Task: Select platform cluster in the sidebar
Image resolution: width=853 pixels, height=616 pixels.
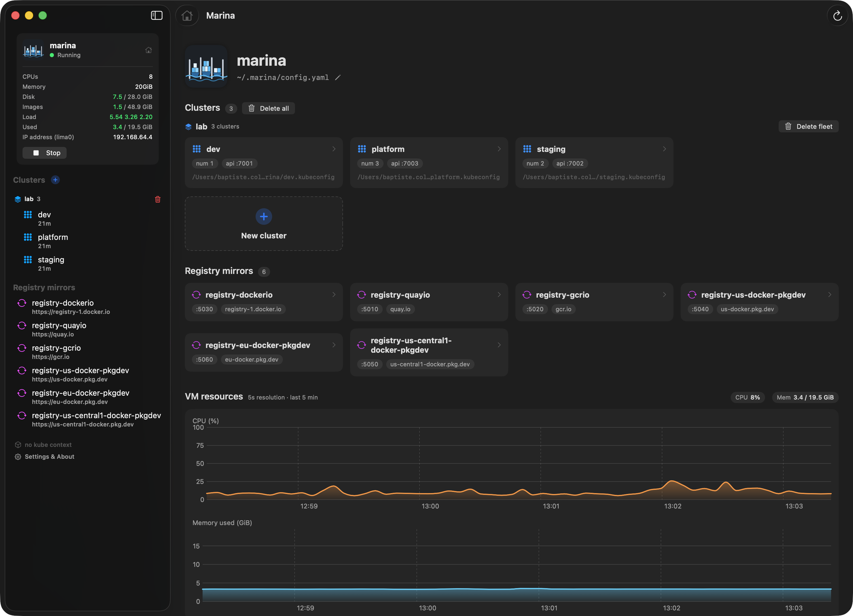Action: tap(88, 241)
